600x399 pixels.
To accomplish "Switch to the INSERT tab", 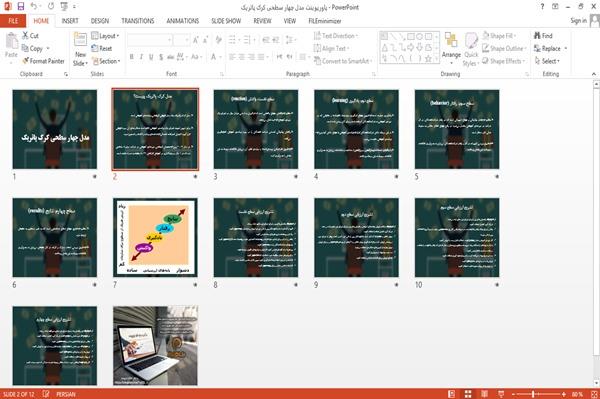I will coord(70,21).
